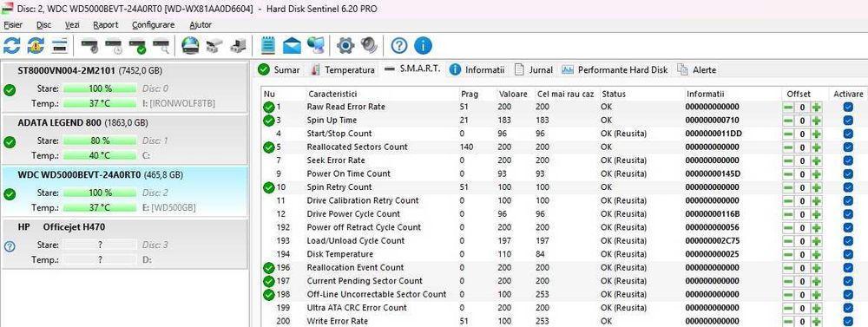Select the ST8000VN004-2M2101 disk panel
The image size is (868, 327).
(x=124, y=87)
